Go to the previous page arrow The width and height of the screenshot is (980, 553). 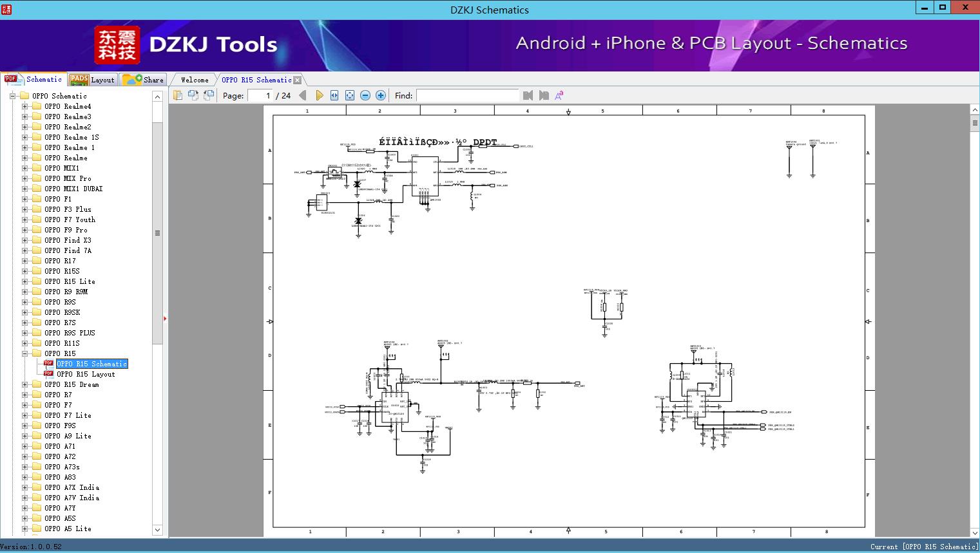(x=303, y=95)
